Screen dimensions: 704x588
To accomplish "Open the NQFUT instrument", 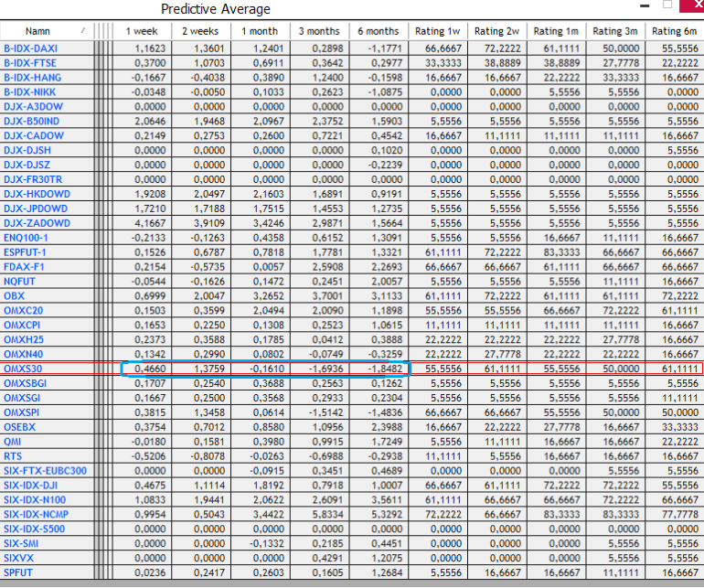I will 19,282.
